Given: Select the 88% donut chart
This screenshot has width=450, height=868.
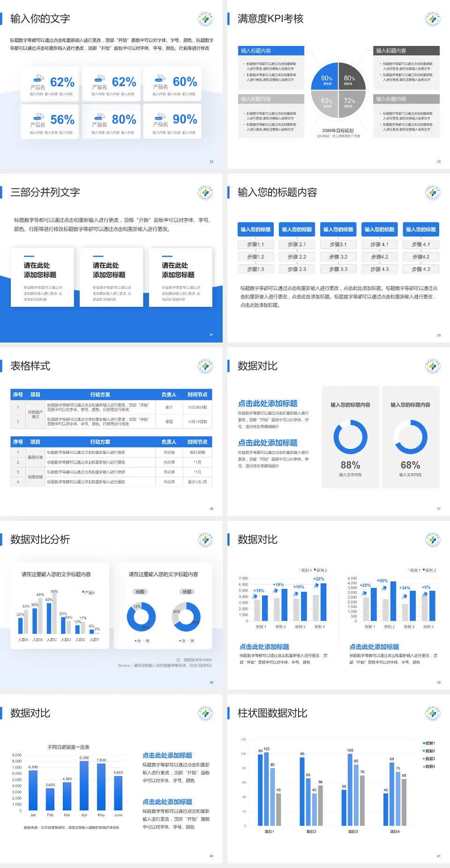Looking at the screenshot, I should point(350,437).
